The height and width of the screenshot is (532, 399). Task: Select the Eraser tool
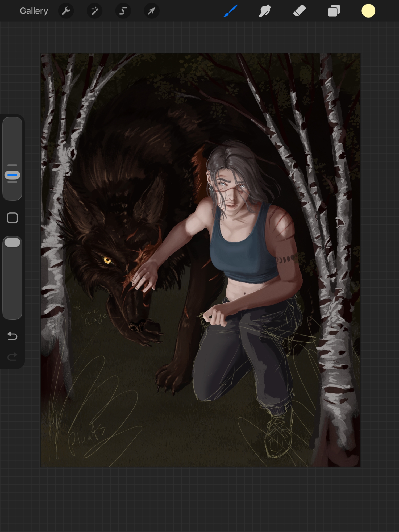[x=299, y=11]
